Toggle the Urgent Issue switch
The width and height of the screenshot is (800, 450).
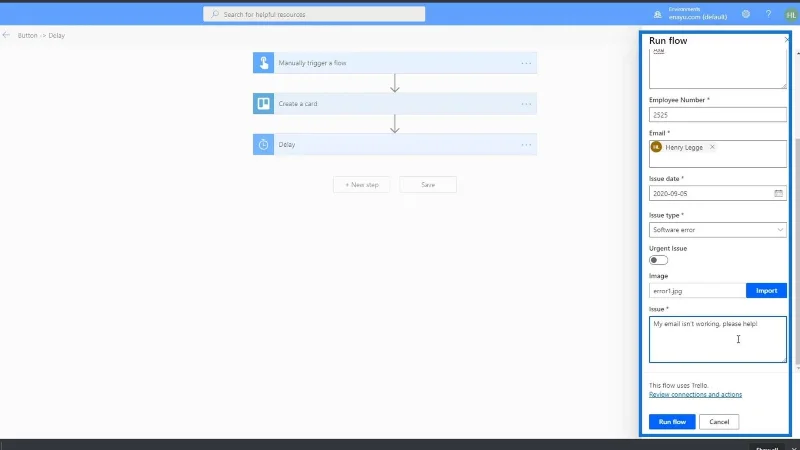click(658, 260)
